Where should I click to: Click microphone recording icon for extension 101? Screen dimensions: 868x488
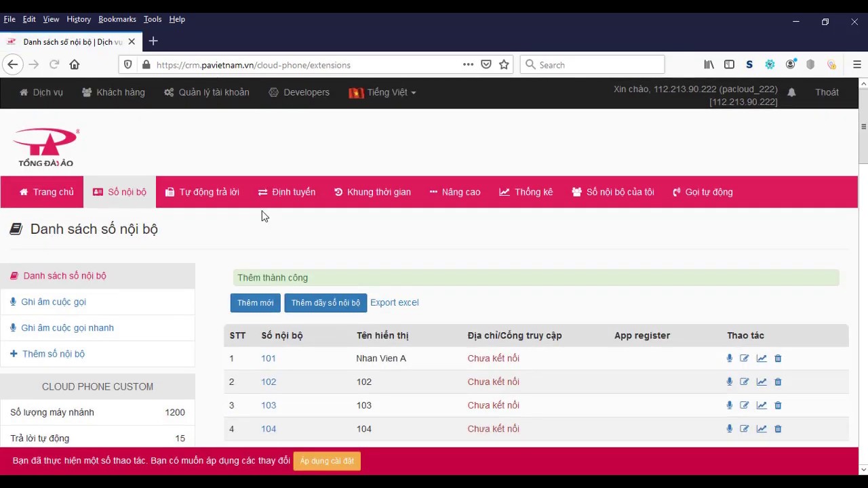click(x=730, y=359)
